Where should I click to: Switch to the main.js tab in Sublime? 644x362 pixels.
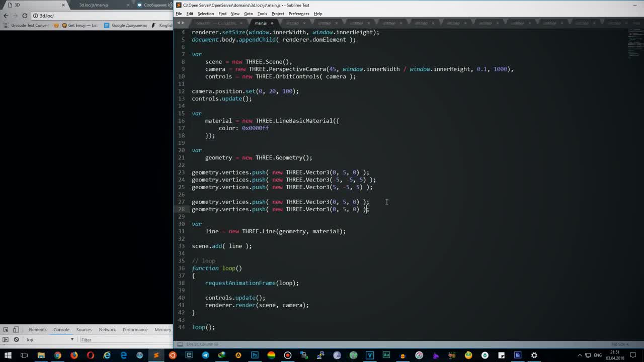point(261,23)
